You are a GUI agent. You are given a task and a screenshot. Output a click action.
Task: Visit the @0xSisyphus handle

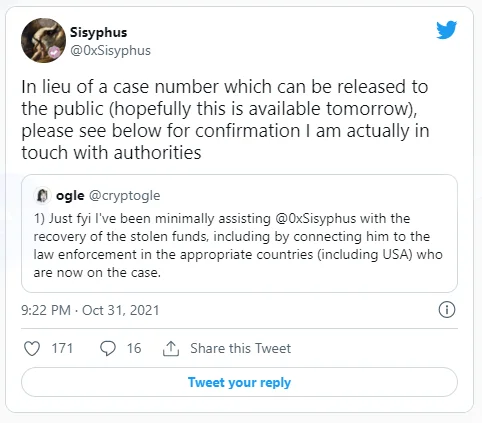(110, 51)
